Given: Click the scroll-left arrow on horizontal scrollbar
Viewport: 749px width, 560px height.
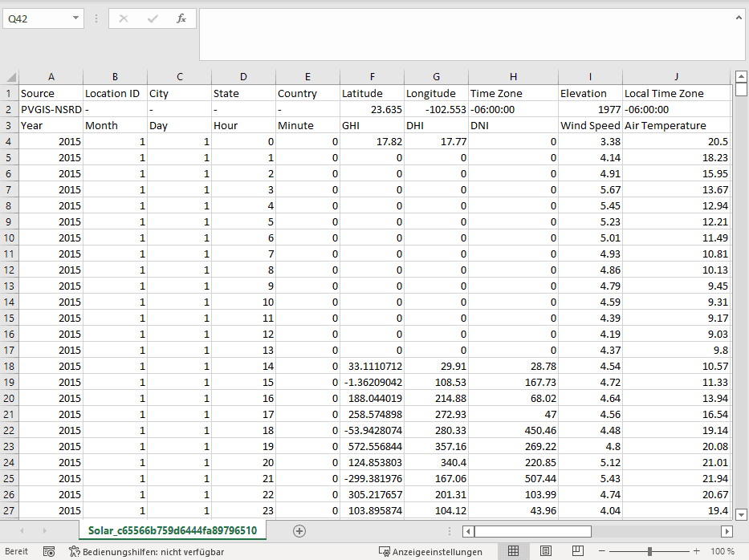Looking at the screenshot, I should [466, 530].
